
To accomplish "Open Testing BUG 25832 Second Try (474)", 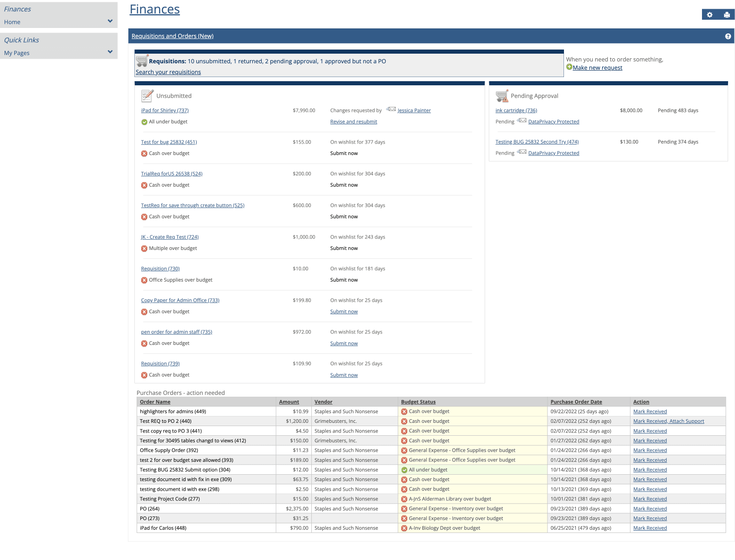I will tap(537, 142).
